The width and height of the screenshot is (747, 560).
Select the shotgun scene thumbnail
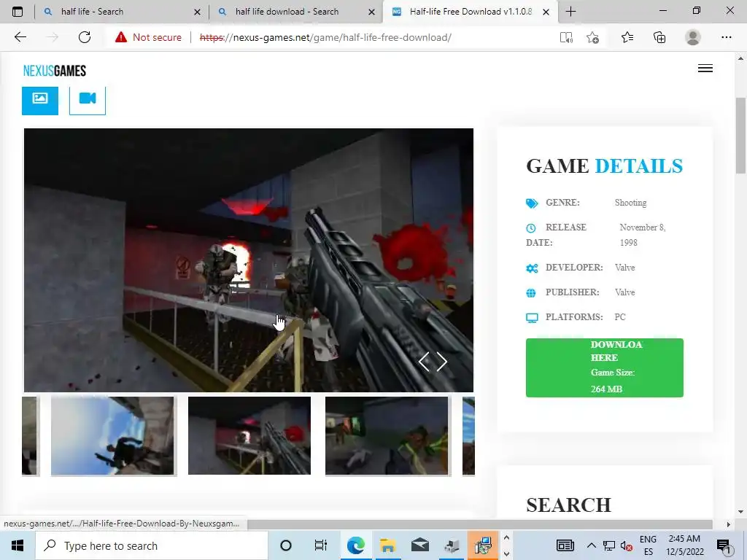(x=249, y=436)
